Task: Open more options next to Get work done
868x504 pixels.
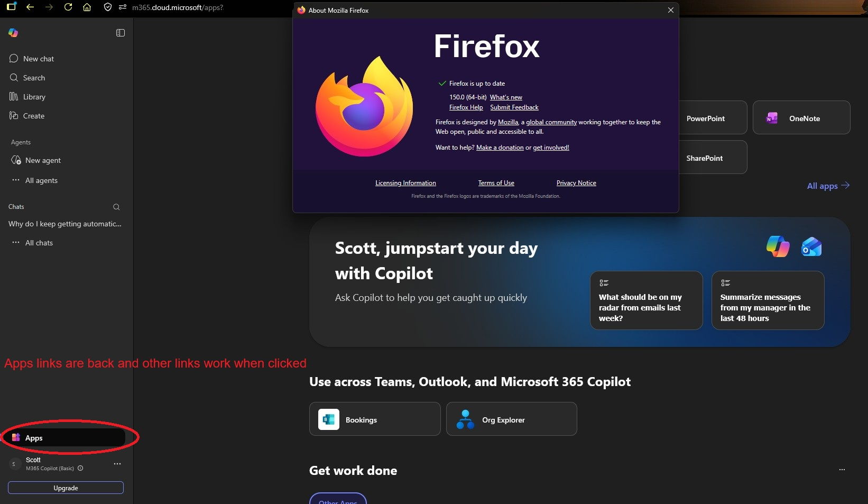Action: [x=842, y=470]
